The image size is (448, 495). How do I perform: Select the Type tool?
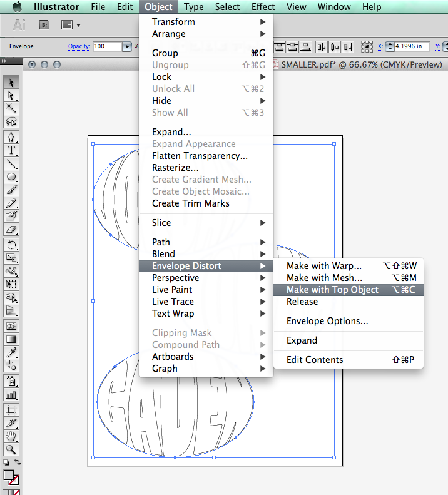point(11,150)
